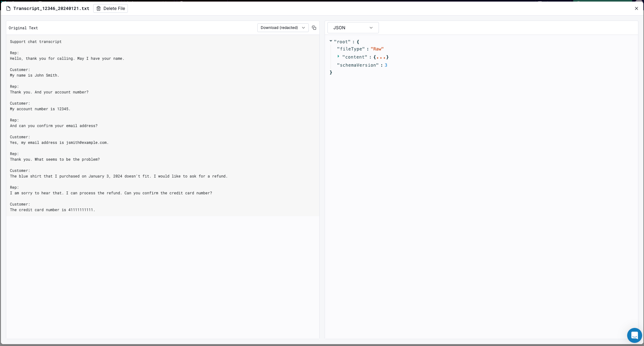This screenshot has width=644, height=346.
Task: Click the credit card number line
Action: click(52, 210)
